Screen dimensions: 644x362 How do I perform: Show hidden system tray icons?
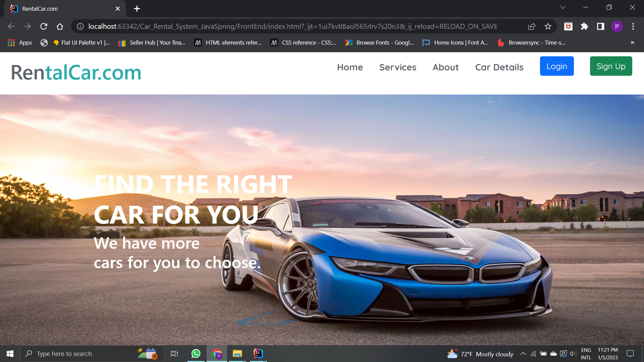click(x=523, y=354)
